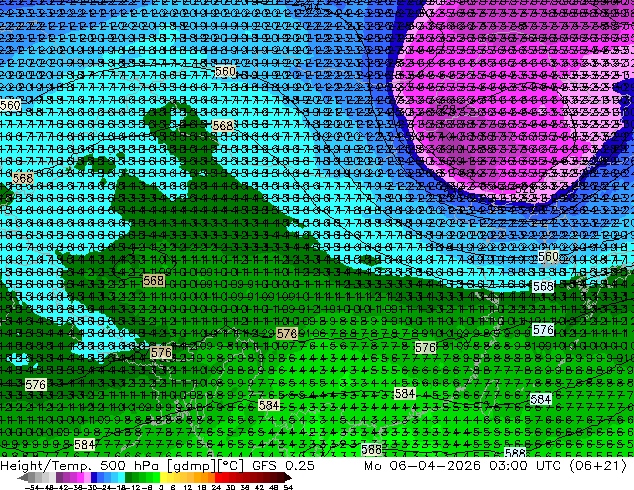Viewport: 634px width, 490px height.
Task: Click the '-12' legend value
Action: click(x=133, y=487)
